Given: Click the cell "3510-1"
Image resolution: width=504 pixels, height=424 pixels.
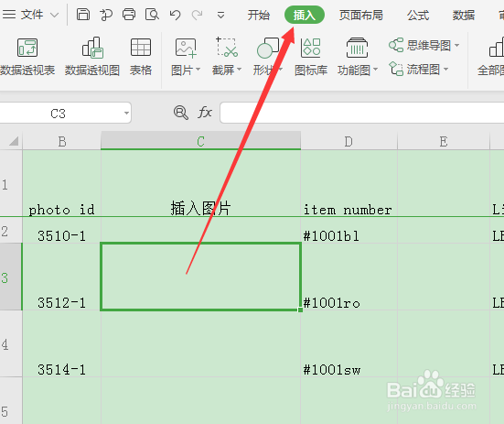Looking at the screenshot, I should [61, 230].
